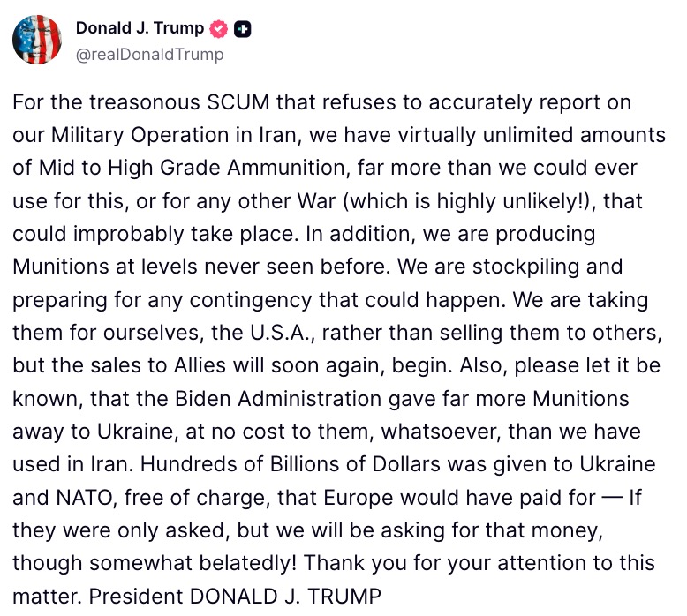
Task: Click the word SCUM in the post
Action: pos(238,102)
